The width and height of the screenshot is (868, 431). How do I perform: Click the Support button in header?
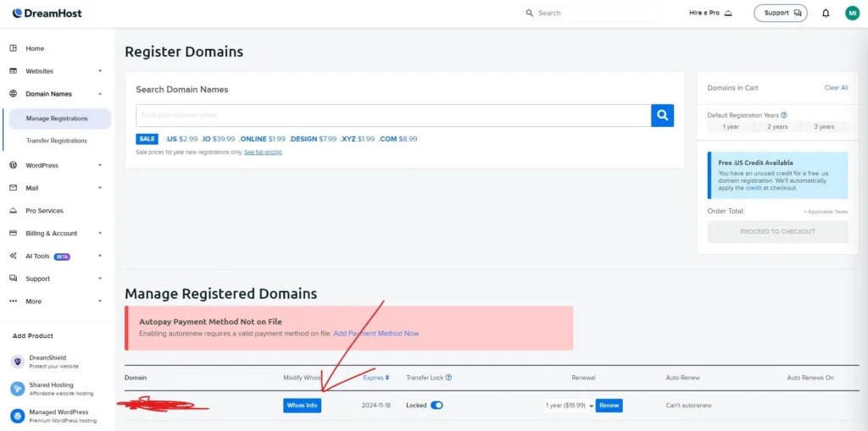(x=781, y=14)
